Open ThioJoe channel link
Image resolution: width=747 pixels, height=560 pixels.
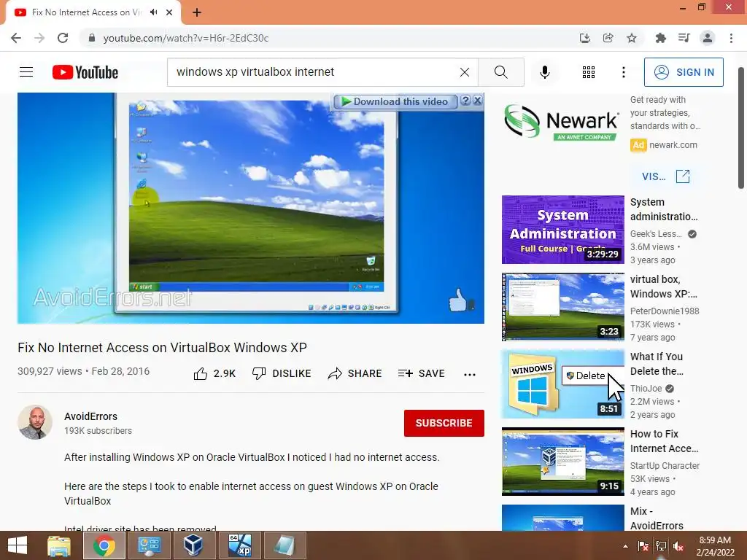pos(646,388)
